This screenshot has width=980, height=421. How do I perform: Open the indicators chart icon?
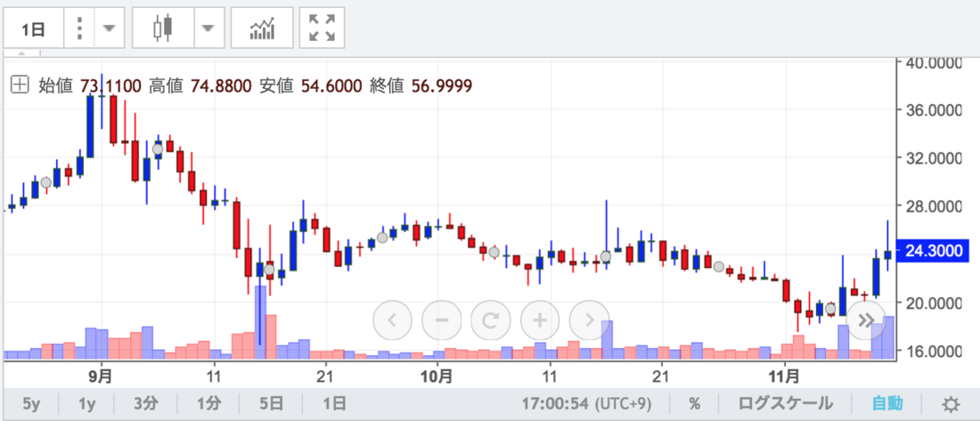tap(262, 28)
